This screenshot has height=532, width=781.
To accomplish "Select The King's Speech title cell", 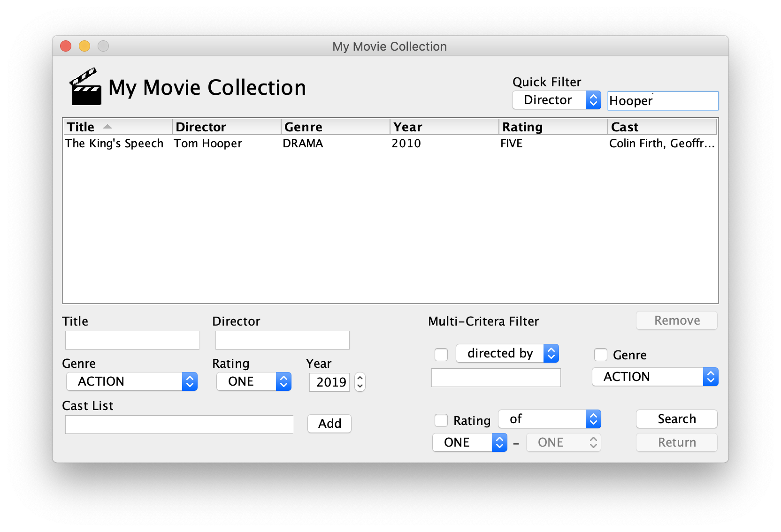I will (115, 144).
